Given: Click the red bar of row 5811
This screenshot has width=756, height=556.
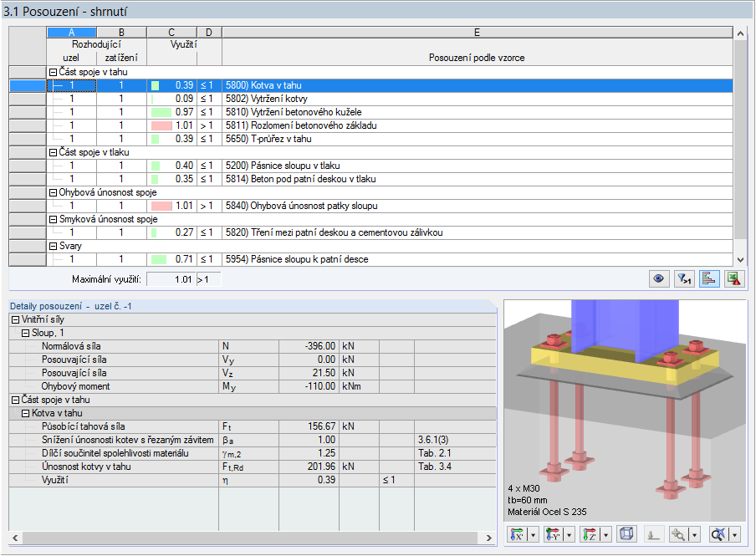Looking at the screenshot, I should [x=161, y=126].
